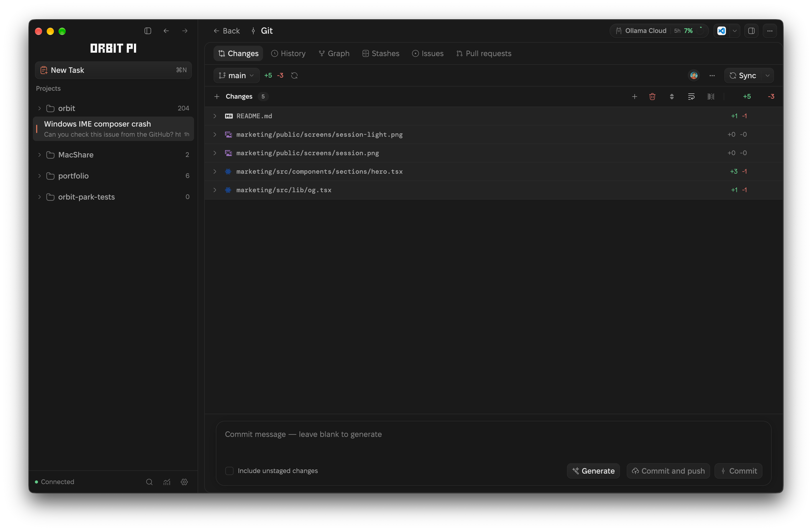Viewport: 812px width, 531px height.
Task: Click the Sync button
Action: pos(743,75)
